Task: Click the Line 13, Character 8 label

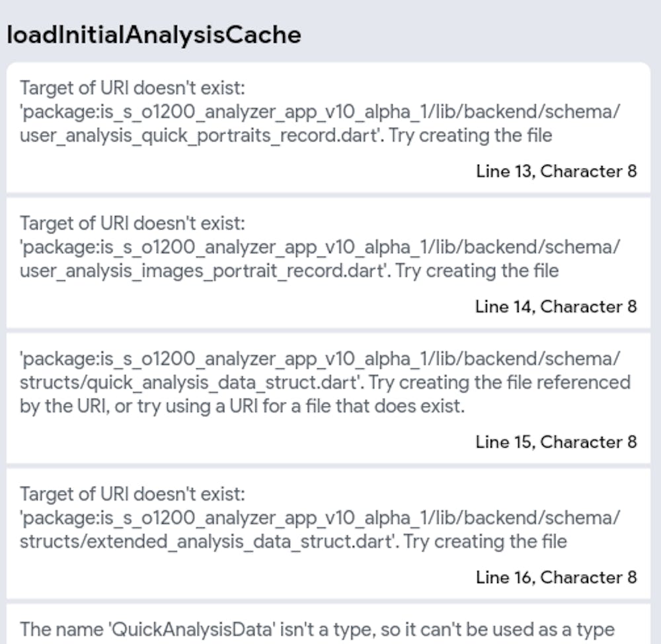Action: [556, 171]
